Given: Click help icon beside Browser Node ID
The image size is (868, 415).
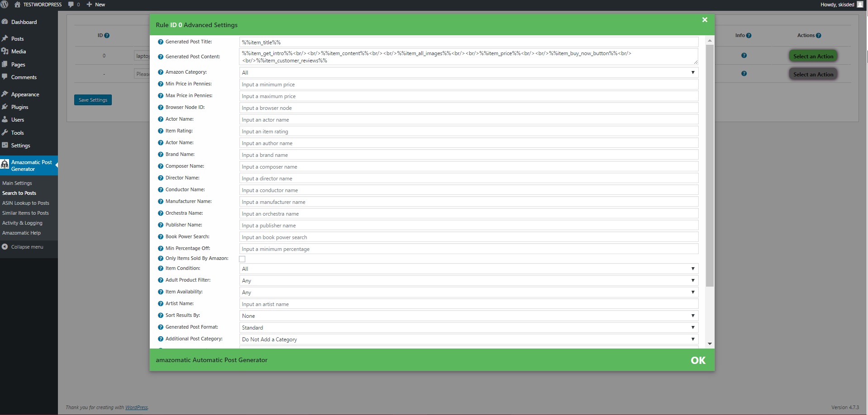Looking at the screenshot, I should (160, 108).
